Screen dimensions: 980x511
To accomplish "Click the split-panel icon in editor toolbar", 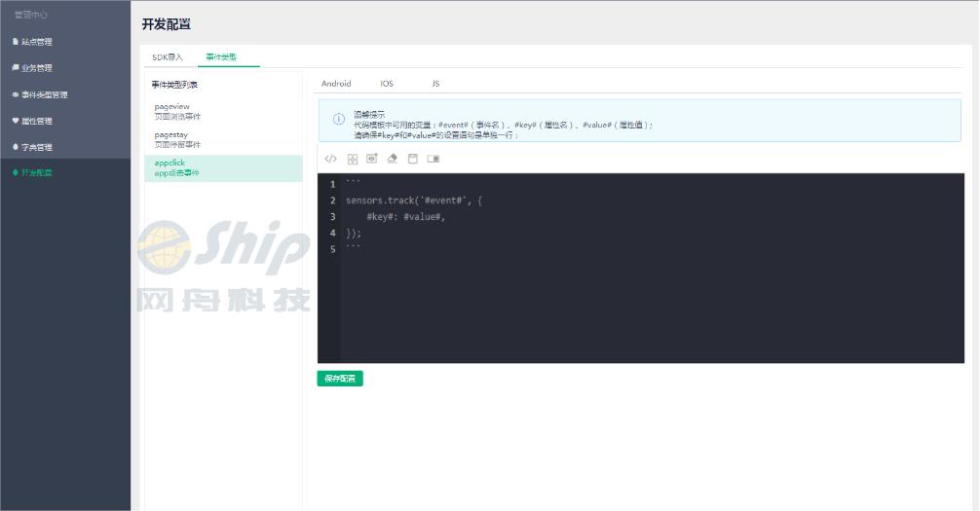I will pyautogui.click(x=433, y=159).
